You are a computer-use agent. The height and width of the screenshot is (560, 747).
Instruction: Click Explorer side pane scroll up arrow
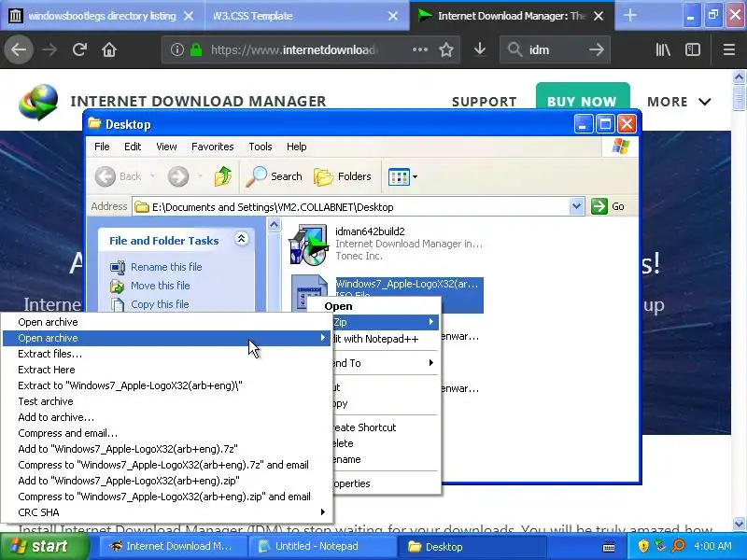click(x=274, y=224)
